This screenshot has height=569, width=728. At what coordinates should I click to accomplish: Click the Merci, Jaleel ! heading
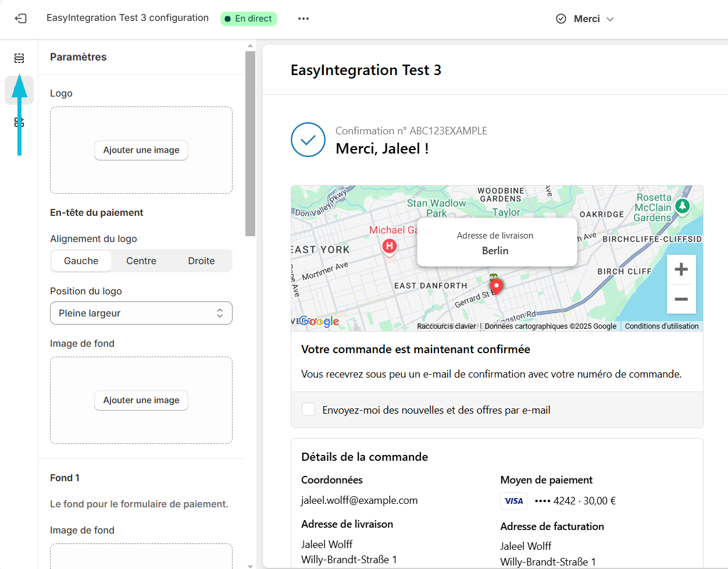pyautogui.click(x=382, y=149)
